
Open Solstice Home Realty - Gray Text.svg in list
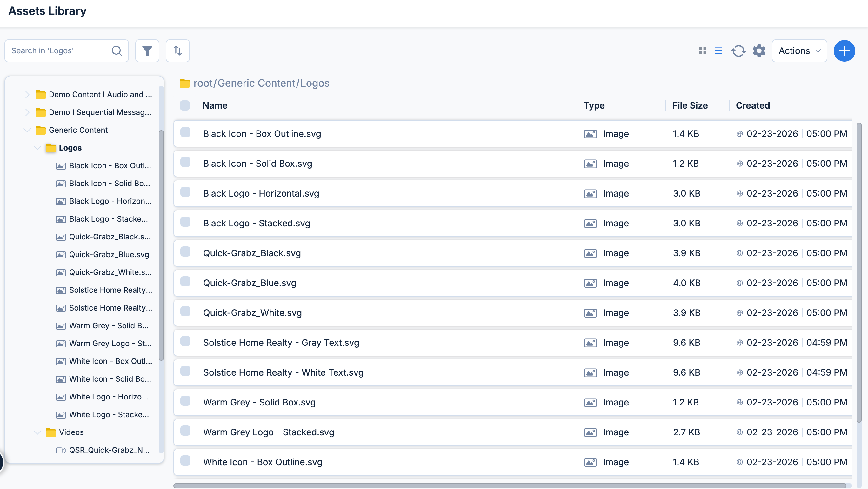tap(281, 343)
